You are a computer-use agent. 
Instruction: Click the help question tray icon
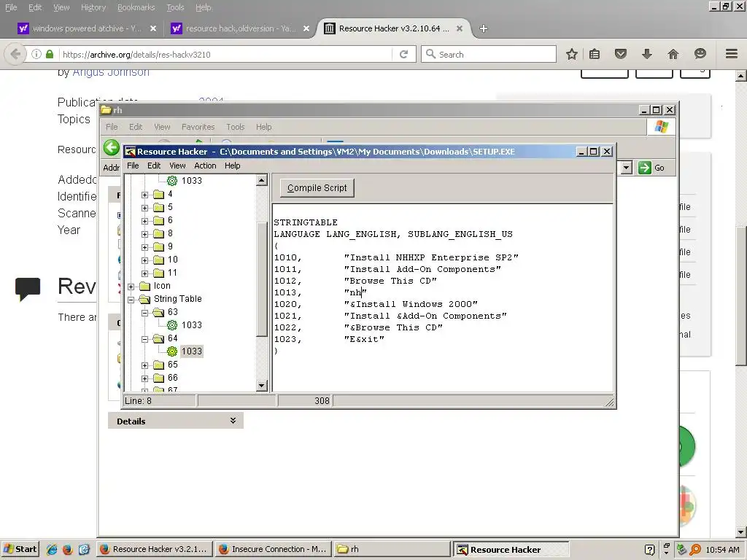(649, 550)
